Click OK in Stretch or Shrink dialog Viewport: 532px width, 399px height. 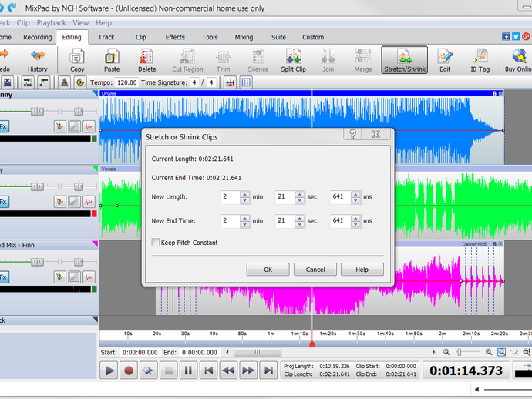tap(268, 270)
